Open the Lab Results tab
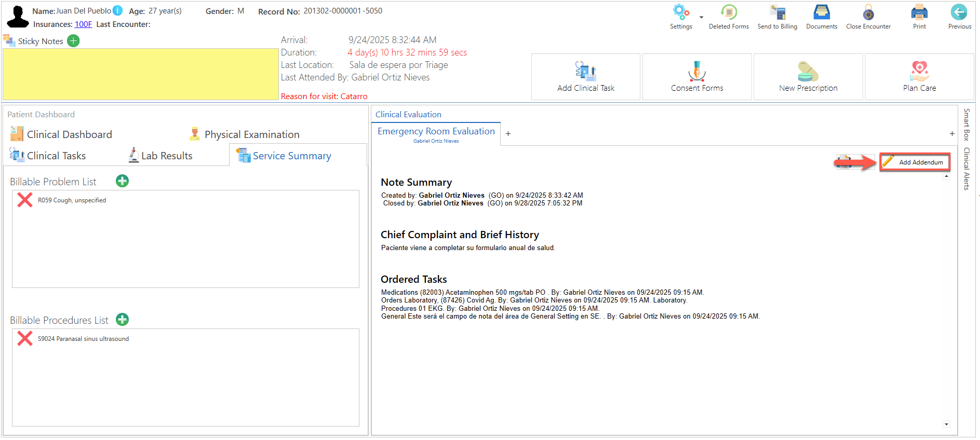This screenshot has height=440, width=980. point(160,156)
